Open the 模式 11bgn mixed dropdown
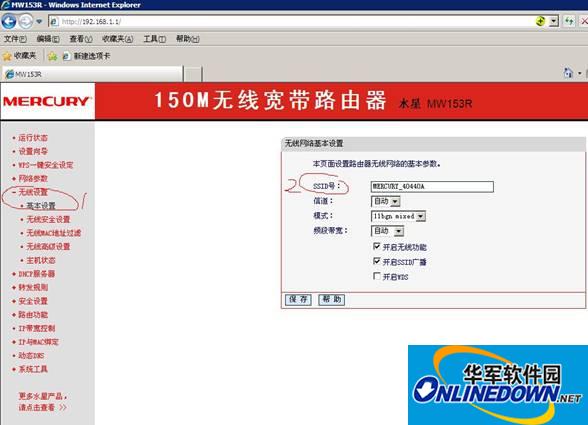The width and height of the screenshot is (588, 425). click(x=398, y=216)
